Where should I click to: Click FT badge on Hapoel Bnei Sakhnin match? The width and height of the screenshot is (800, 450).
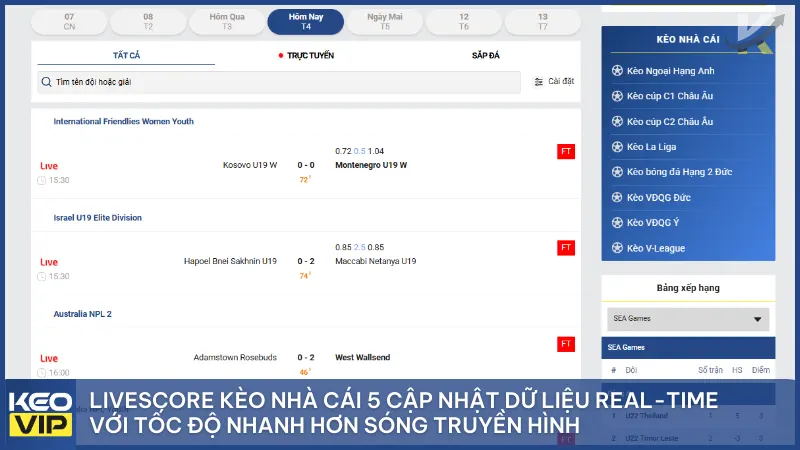566,247
